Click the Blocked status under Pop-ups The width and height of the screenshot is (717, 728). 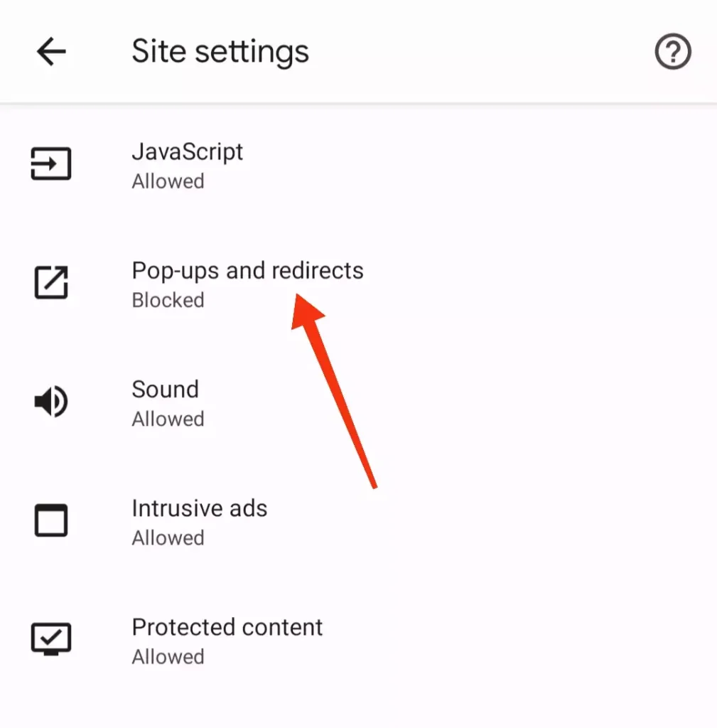[168, 300]
